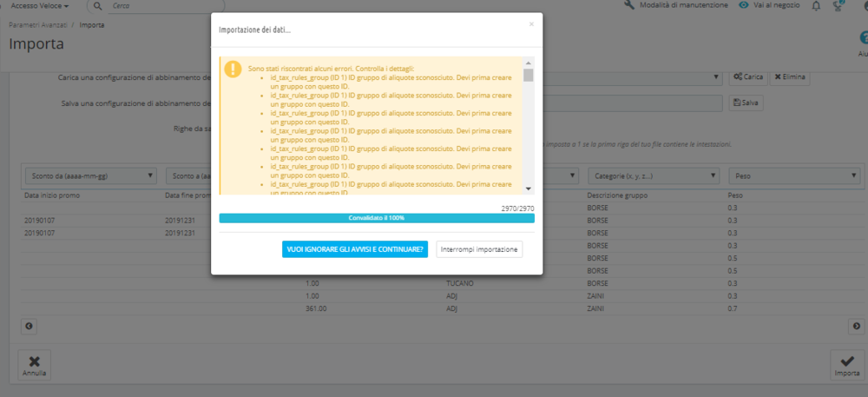Click the Carica configuration button
Viewport: 868px width, 397px height.
click(x=748, y=77)
